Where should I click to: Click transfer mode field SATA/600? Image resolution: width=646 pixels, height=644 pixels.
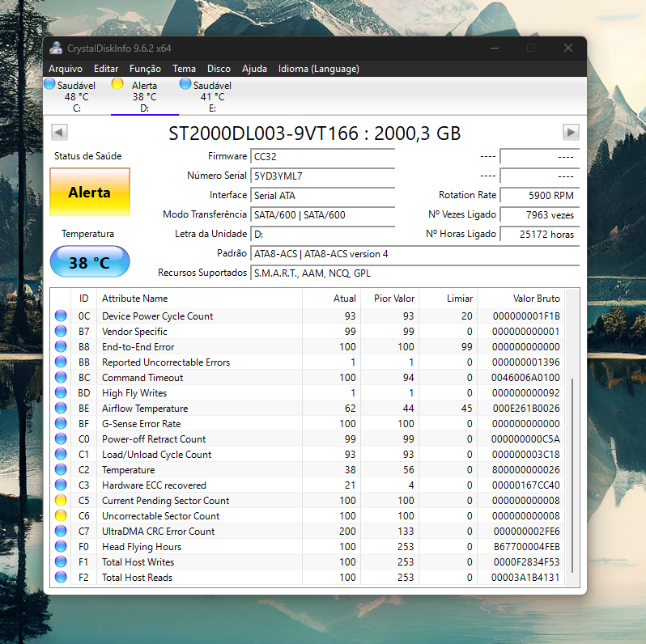[322, 214]
